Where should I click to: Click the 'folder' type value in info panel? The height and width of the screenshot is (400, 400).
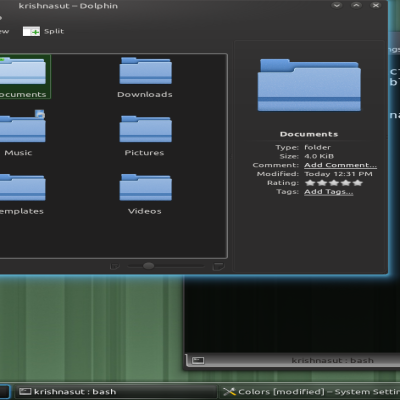(317, 147)
